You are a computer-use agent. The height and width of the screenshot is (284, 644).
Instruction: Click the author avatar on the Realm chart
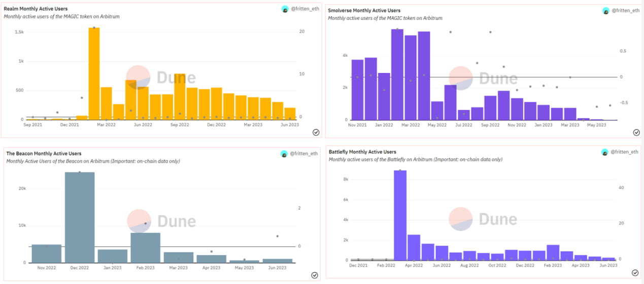[286, 10]
